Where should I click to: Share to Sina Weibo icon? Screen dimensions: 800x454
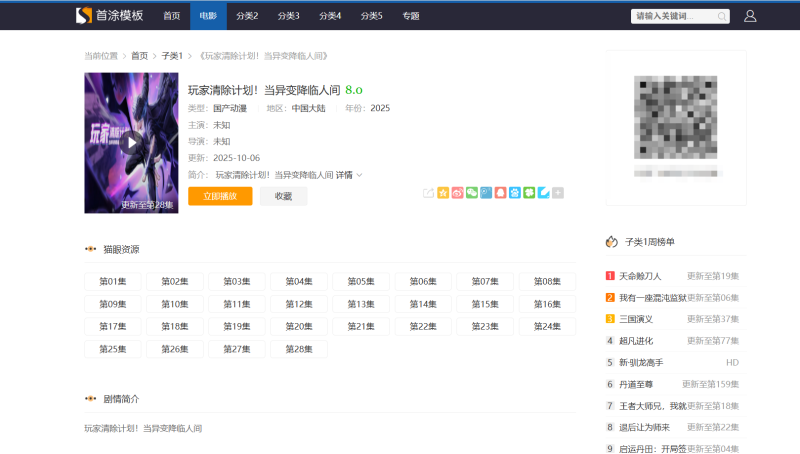457,193
